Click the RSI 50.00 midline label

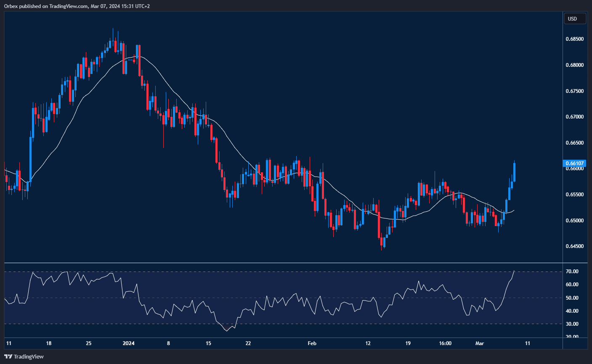tap(572, 298)
